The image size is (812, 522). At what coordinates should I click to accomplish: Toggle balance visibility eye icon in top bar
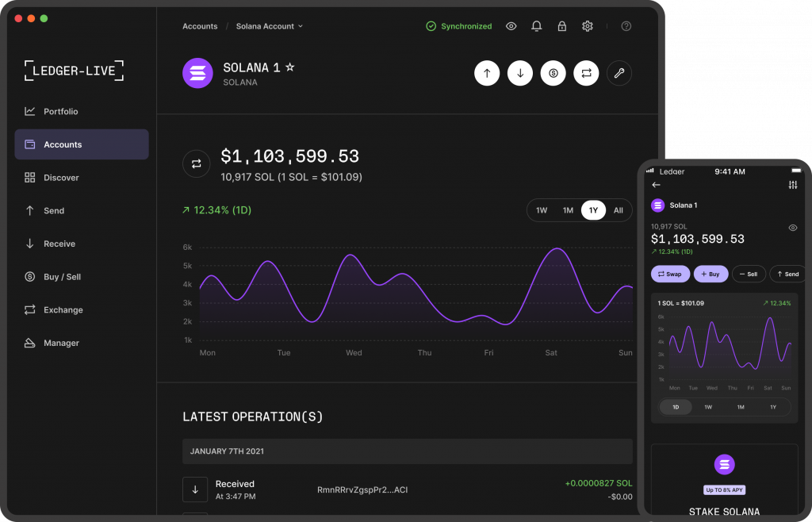pos(511,26)
